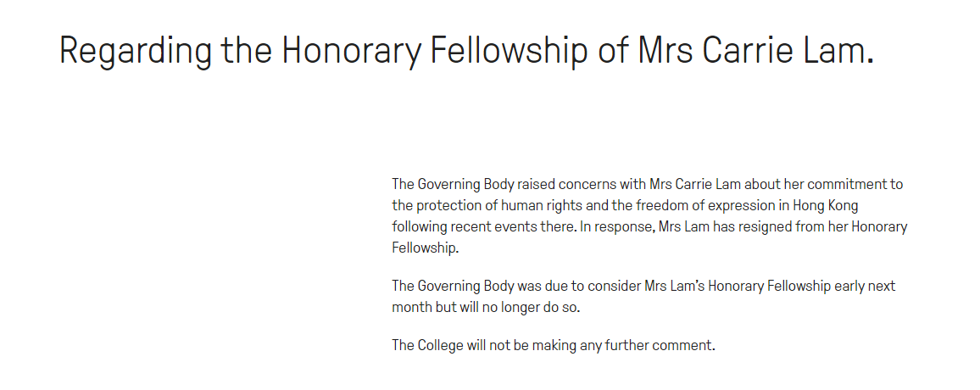980x390 pixels.
Task: Click the word "College" in the last sentence
Action: click(x=440, y=345)
